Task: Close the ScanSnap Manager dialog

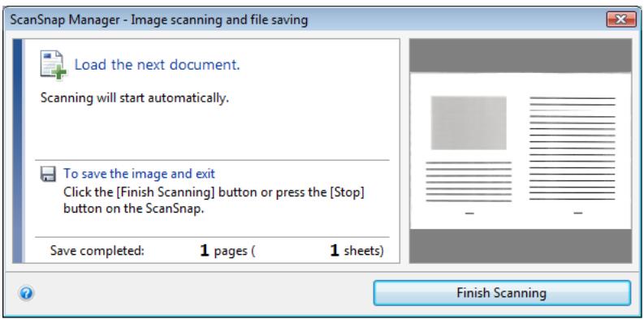Action: coord(620,19)
